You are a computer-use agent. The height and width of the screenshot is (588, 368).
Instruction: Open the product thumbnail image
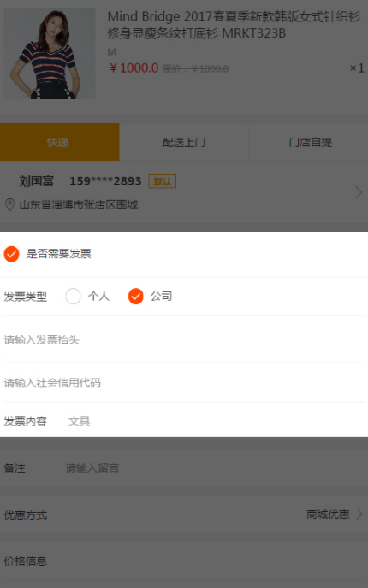click(x=50, y=54)
